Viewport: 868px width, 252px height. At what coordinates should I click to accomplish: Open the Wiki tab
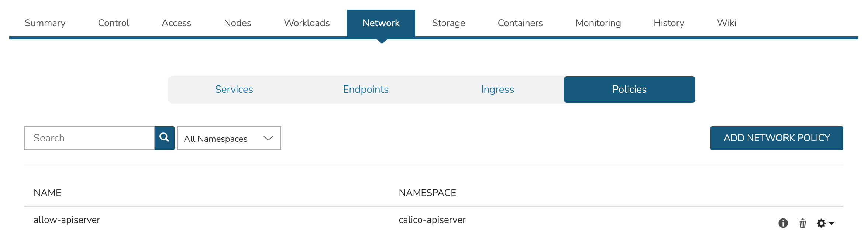[x=726, y=23]
